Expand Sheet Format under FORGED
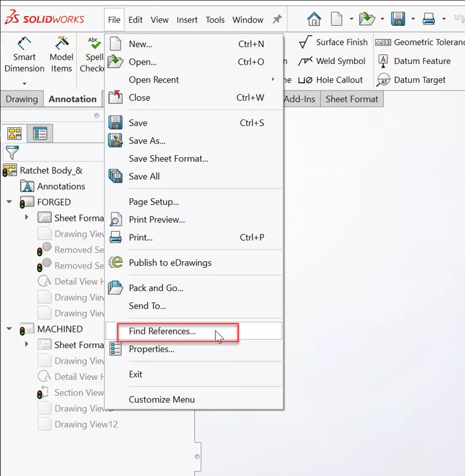The width and height of the screenshot is (465, 476). [x=26, y=217]
